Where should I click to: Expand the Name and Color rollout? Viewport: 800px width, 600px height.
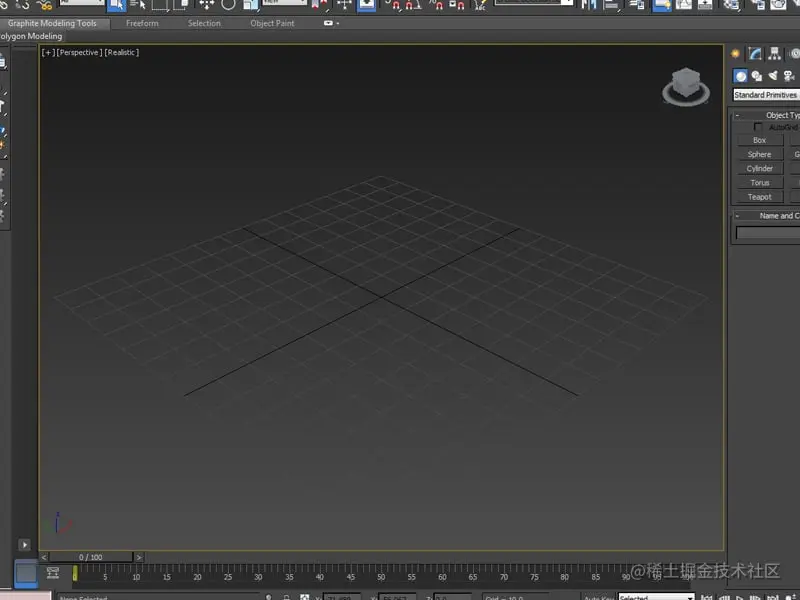pos(737,215)
